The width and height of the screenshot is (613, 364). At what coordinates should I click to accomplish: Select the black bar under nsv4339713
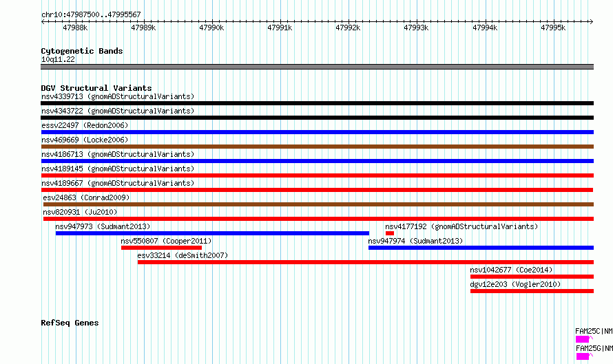pos(317,103)
